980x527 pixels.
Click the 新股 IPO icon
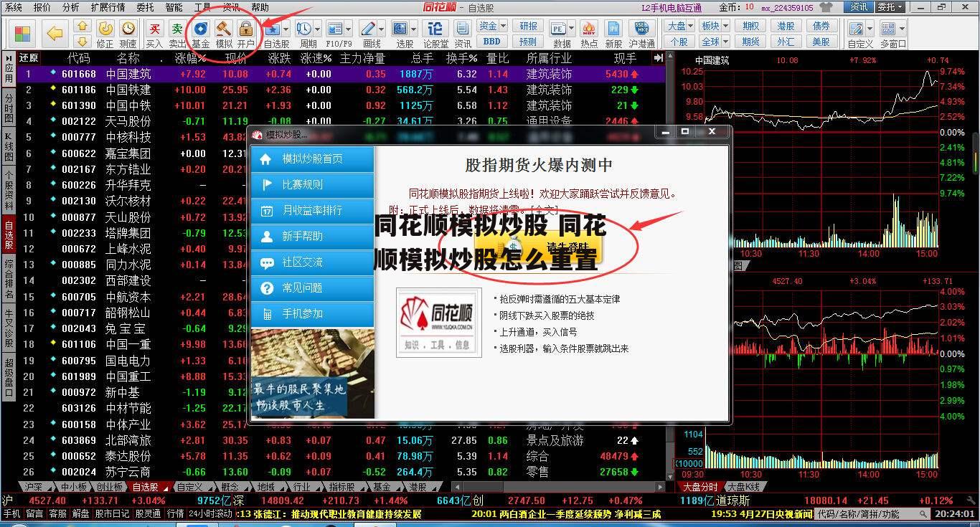[x=613, y=29]
